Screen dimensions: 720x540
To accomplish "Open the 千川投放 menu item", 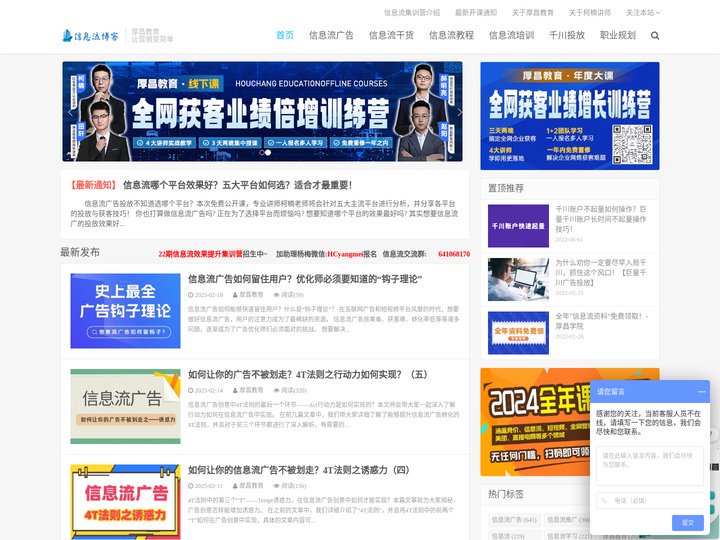I will [x=567, y=35].
